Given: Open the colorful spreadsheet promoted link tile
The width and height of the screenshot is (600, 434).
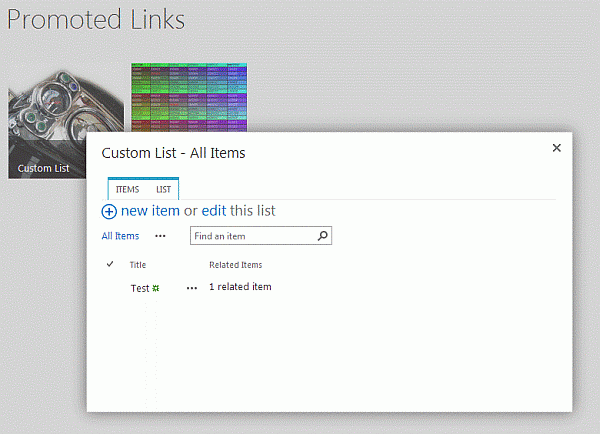Looking at the screenshot, I should 189,97.
